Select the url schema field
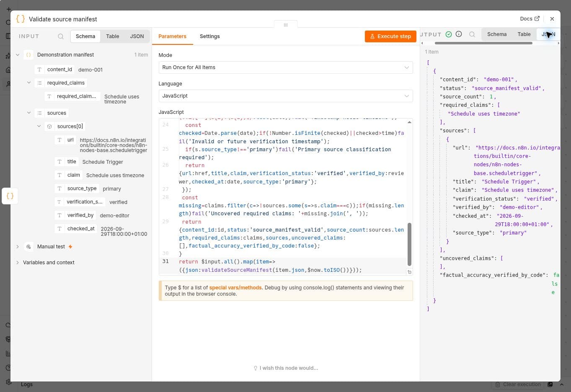The width and height of the screenshot is (571, 392). coord(65,140)
